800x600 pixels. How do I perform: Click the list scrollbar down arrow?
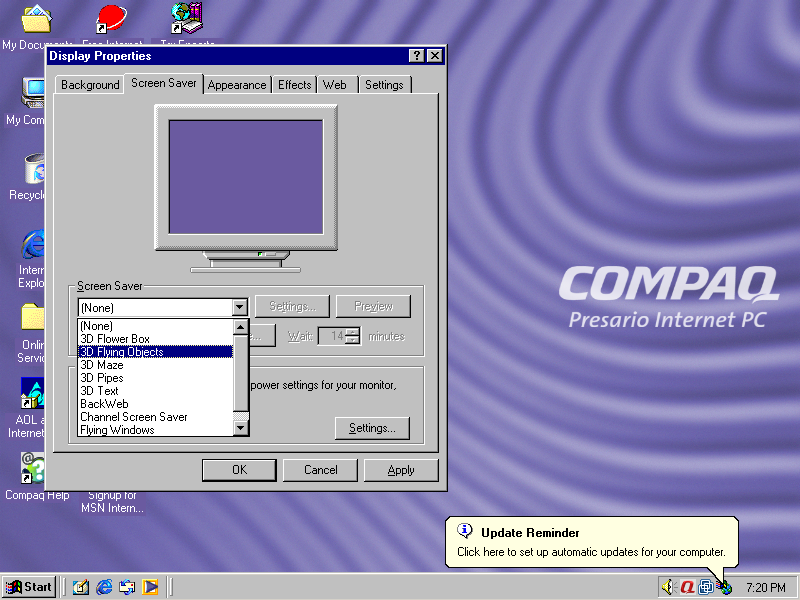tap(241, 429)
